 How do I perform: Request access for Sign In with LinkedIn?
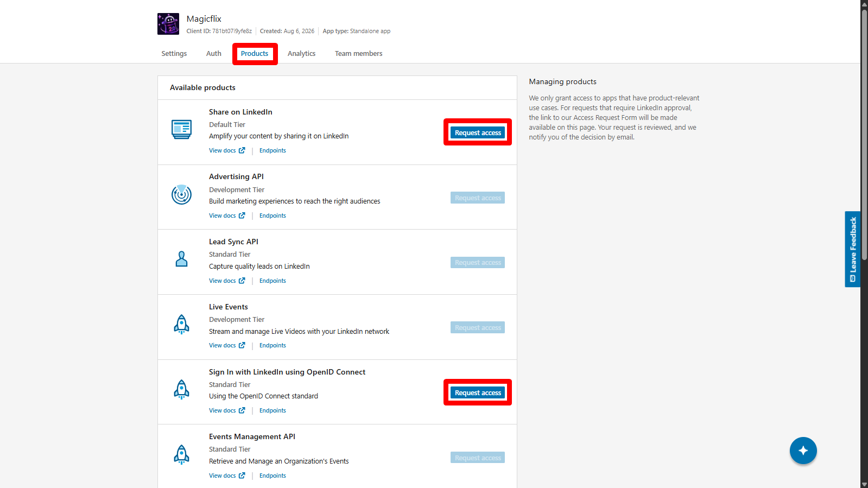(x=478, y=392)
